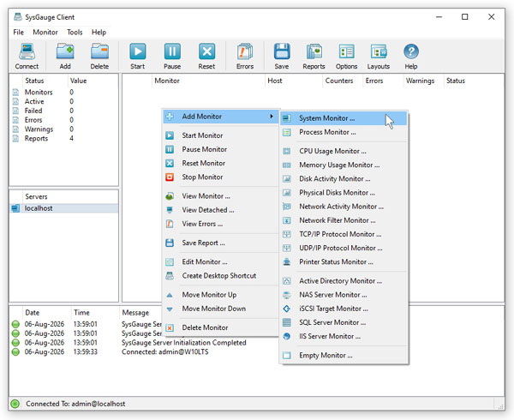The width and height of the screenshot is (514, 420).
Task: Click the Start toolbar icon
Action: (x=138, y=56)
